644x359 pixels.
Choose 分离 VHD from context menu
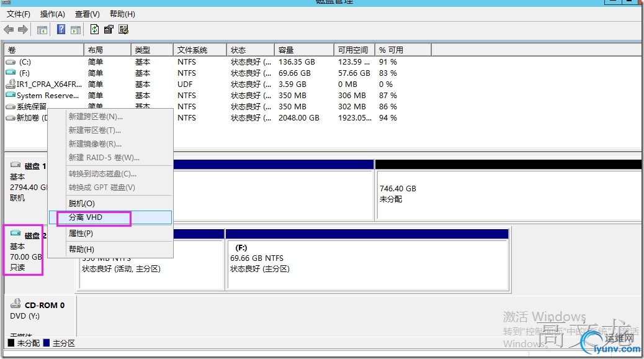point(110,217)
